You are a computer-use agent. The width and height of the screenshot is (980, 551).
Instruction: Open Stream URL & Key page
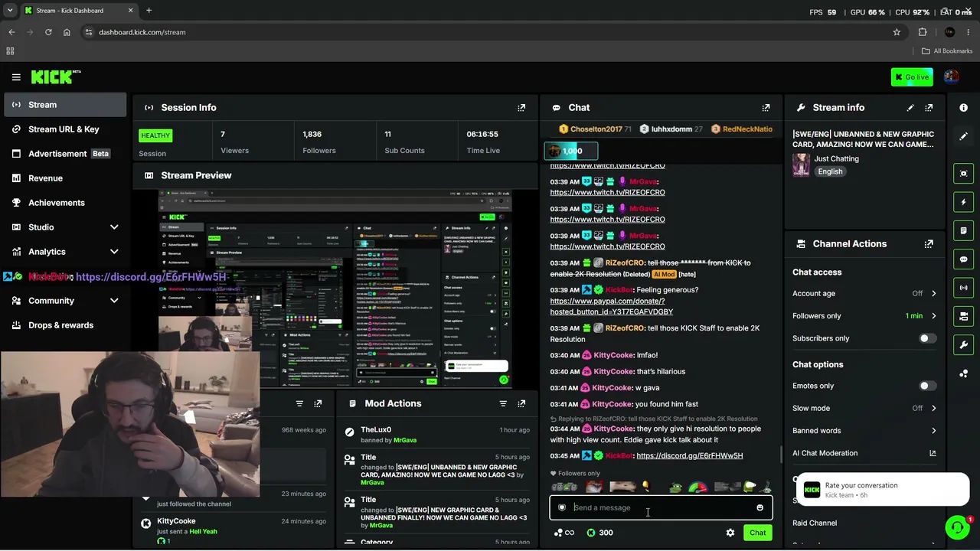65,129
